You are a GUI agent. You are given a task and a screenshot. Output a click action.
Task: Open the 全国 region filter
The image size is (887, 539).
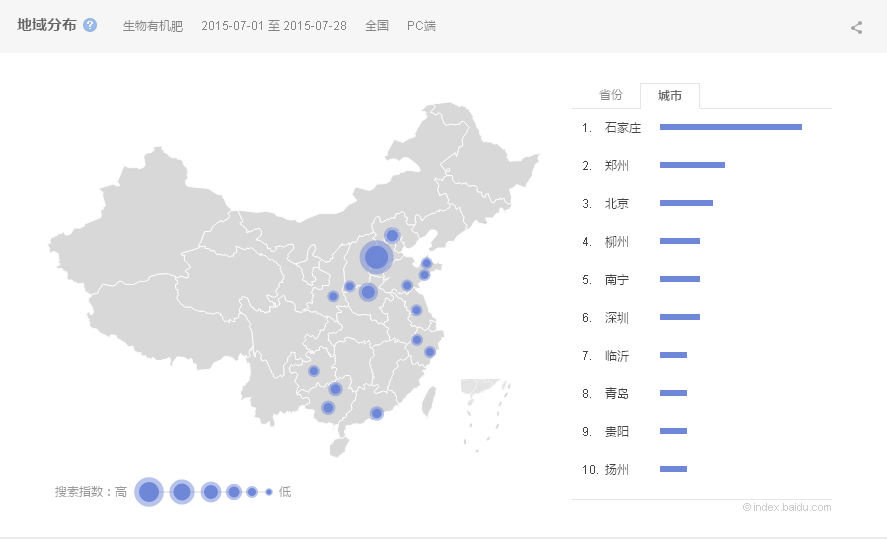point(377,26)
